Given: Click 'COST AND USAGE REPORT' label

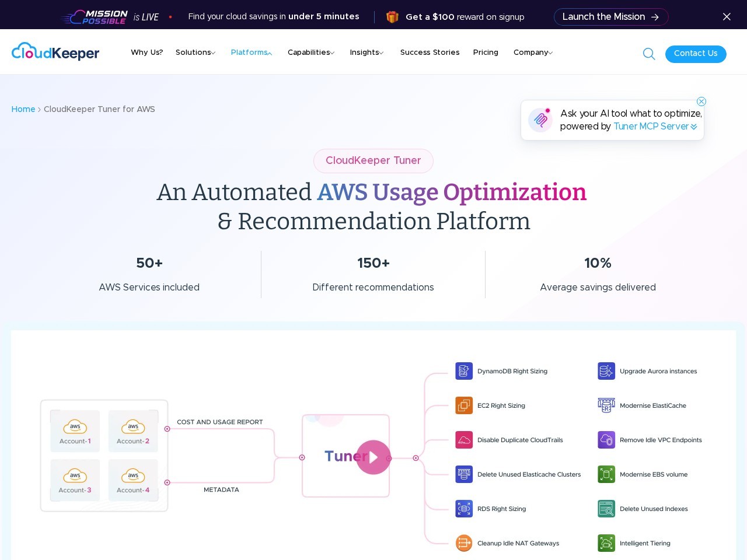Looking at the screenshot, I should [x=220, y=422].
